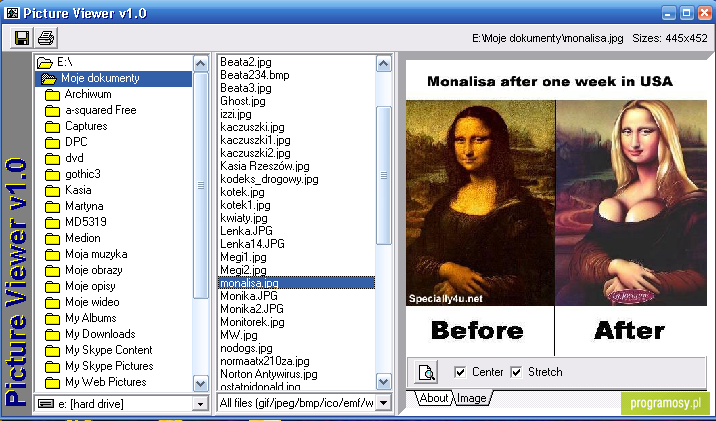Click the displayed Monalisa preview image

click(x=556, y=208)
